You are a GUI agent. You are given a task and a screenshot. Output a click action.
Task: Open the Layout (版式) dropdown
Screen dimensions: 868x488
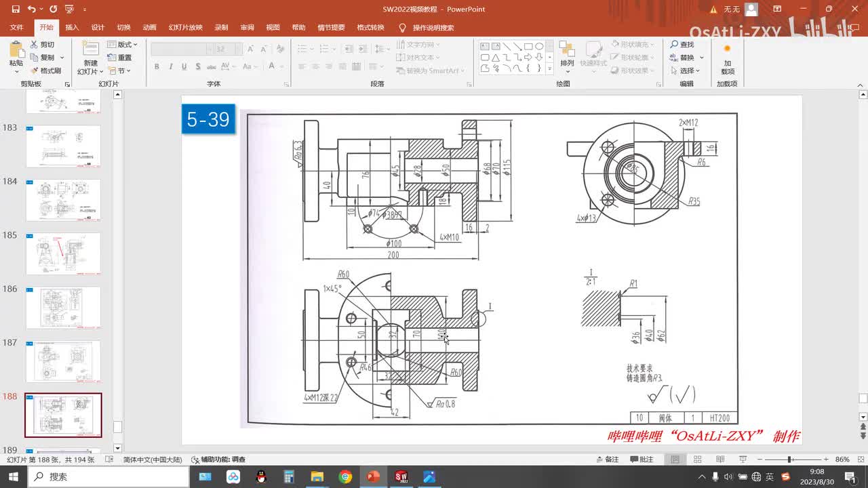[123, 45]
